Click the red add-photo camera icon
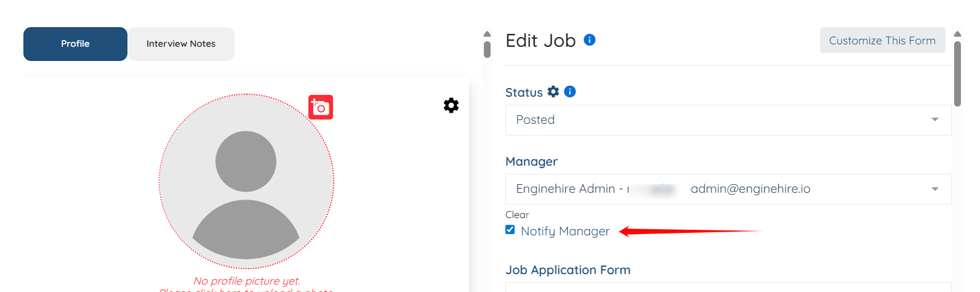This screenshot has height=292, width=980. 321,107
